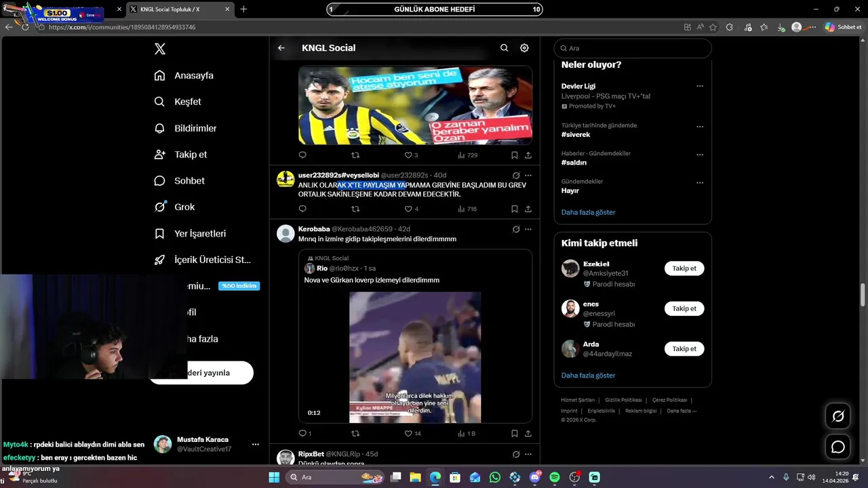
Task: Open Windows Start menu
Action: pyautogui.click(x=274, y=477)
